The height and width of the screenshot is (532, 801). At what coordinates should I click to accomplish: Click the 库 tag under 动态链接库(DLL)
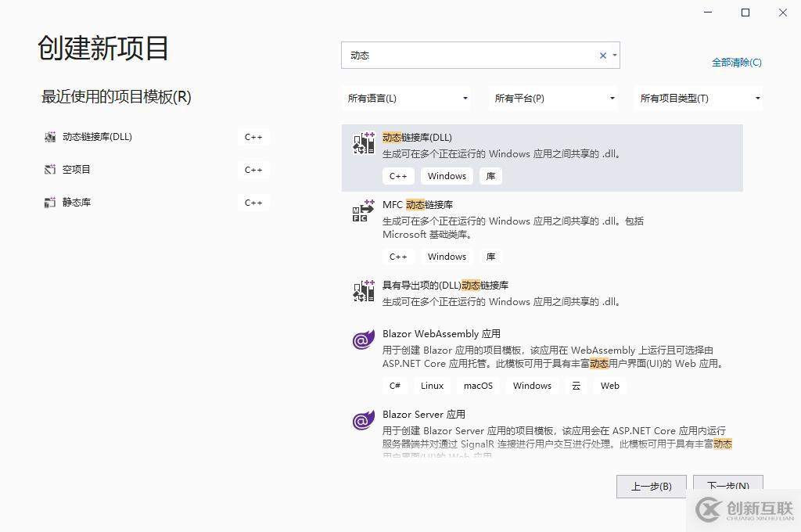[490, 176]
